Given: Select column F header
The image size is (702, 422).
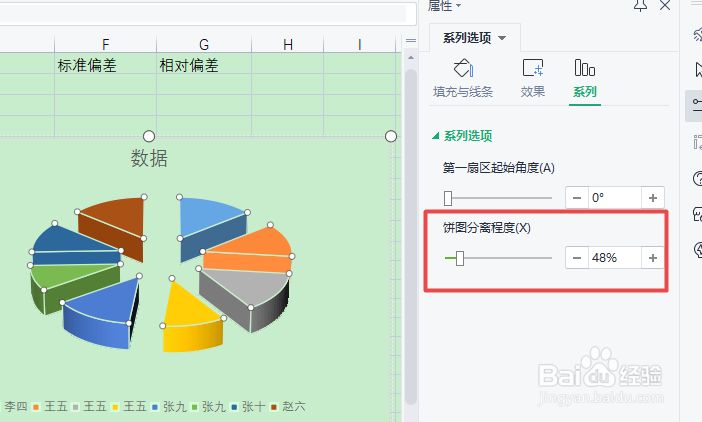Looking at the screenshot, I should click(x=106, y=44).
